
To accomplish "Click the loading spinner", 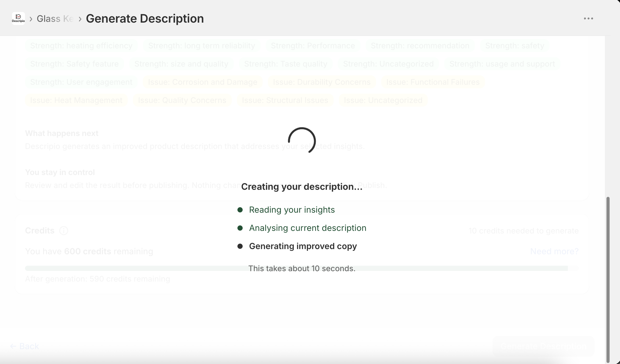I will point(302,140).
